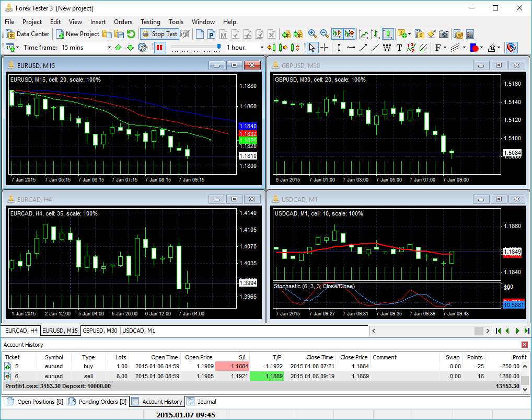
Task: Switch to the USDCAD, M1 chart tab
Action: 139,331
